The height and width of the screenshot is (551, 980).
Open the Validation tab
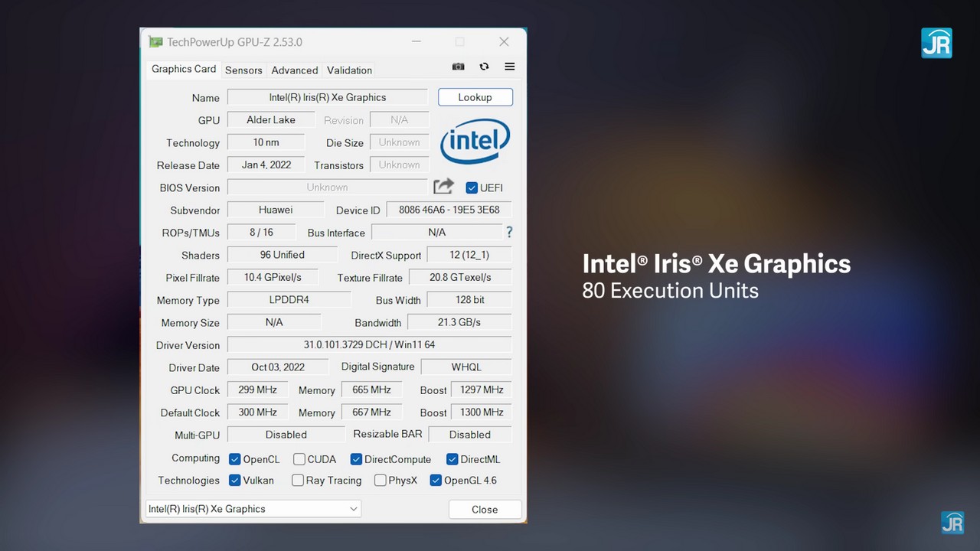point(349,70)
